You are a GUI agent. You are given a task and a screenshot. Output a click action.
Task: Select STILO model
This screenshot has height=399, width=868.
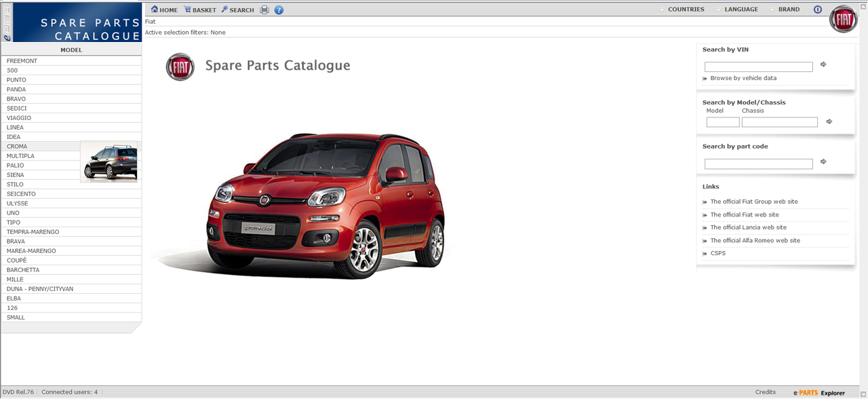coord(71,185)
